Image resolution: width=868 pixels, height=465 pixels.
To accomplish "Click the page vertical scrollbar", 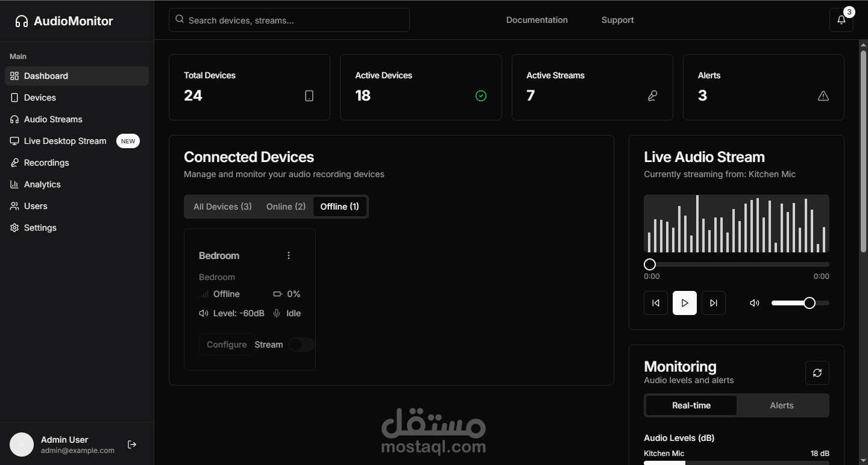I will click(x=863, y=151).
